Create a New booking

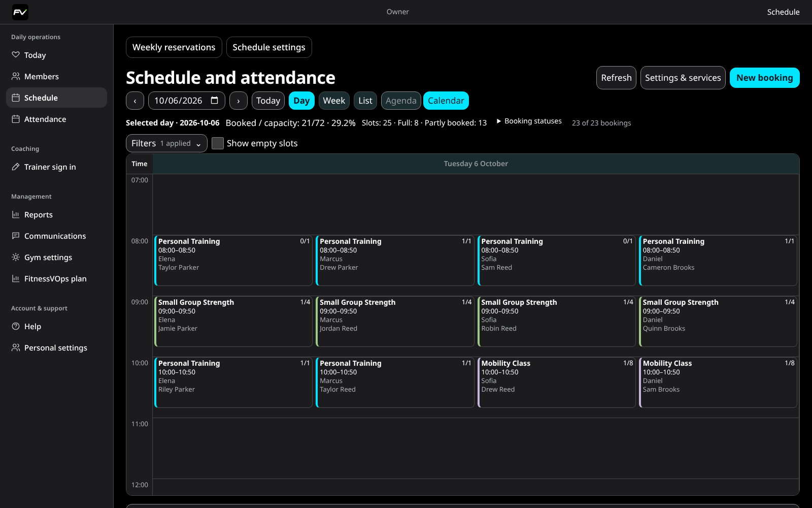tap(765, 78)
